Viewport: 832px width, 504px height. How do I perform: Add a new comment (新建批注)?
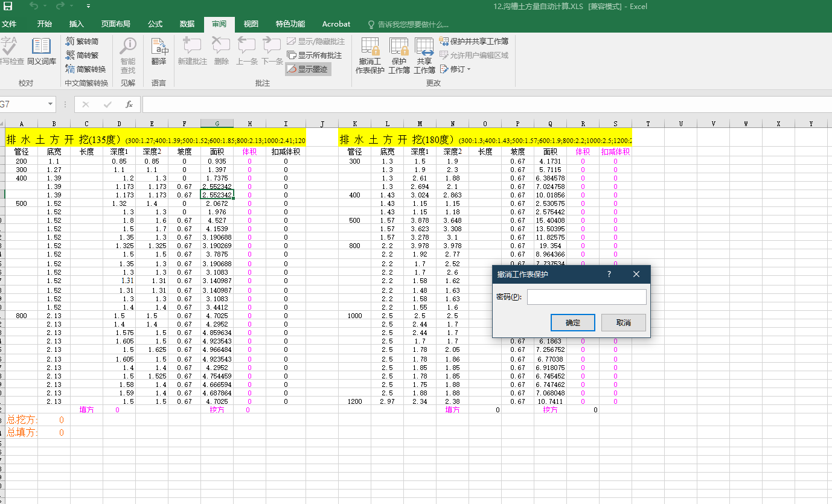click(x=192, y=51)
